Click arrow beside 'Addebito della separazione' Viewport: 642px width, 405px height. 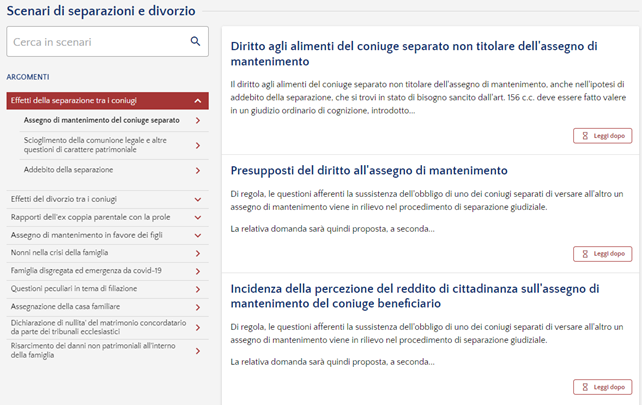pyautogui.click(x=198, y=170)
